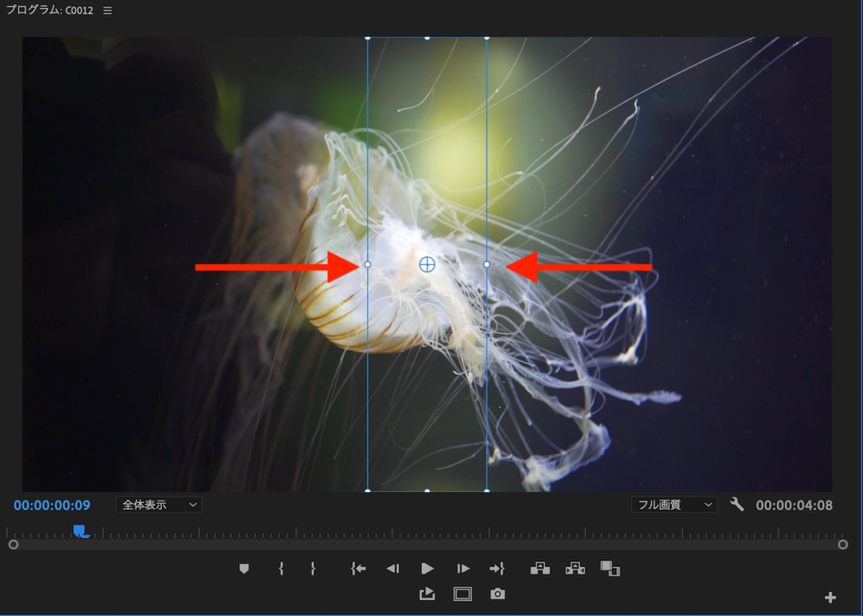
Task: Click the Lift button
Action: [x=540, y=569]
